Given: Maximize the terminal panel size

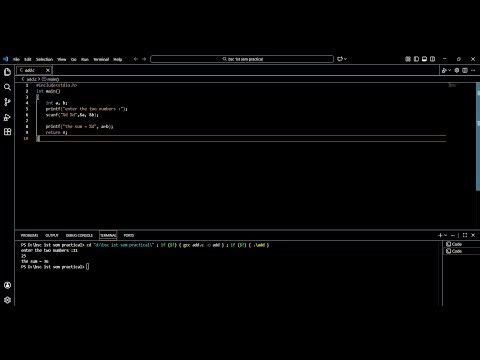Looking at the screenshot, I should coord(465,235).
